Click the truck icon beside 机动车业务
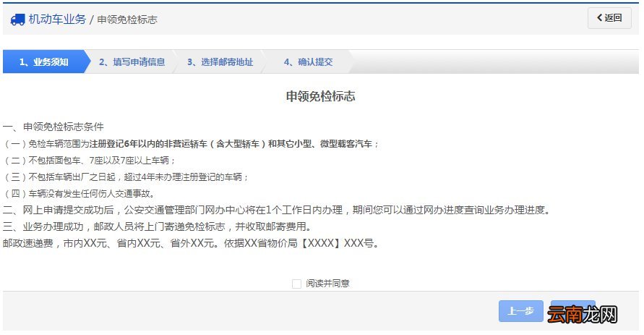The width and height of the screenshot is (644, 335). (17, 20)
